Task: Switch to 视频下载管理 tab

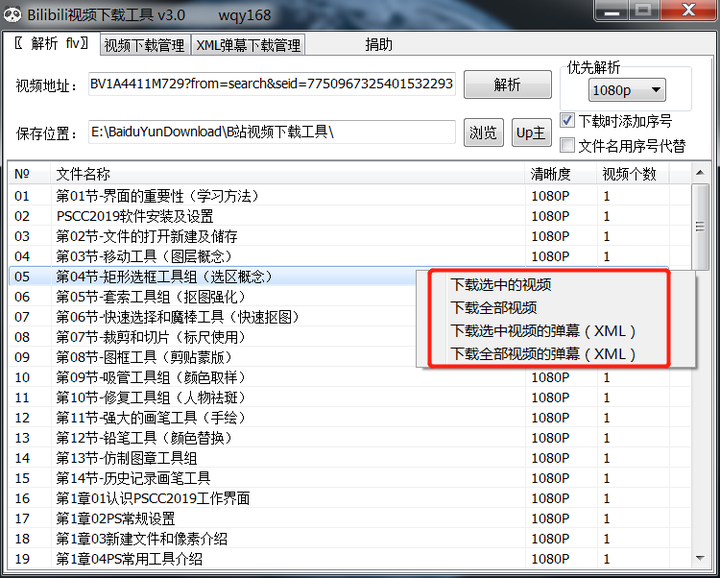Action: coord(144,45)
